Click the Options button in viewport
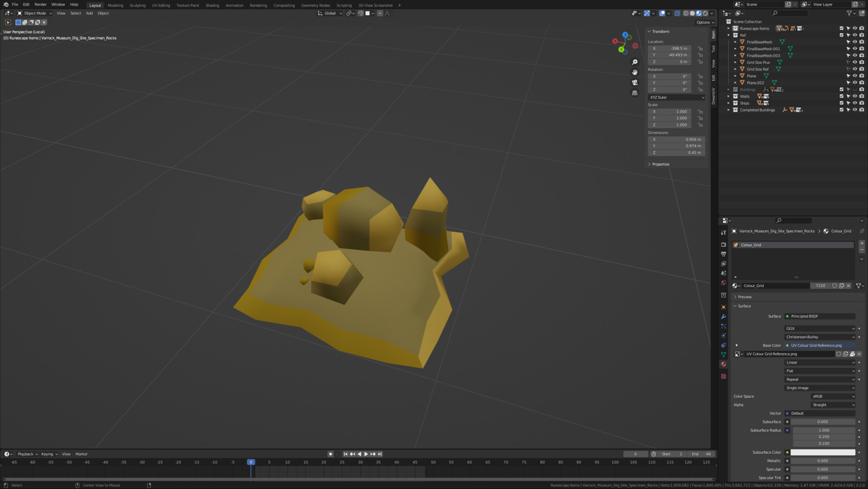The width and height of the screenshot is (868, 489). pos(705,22)
